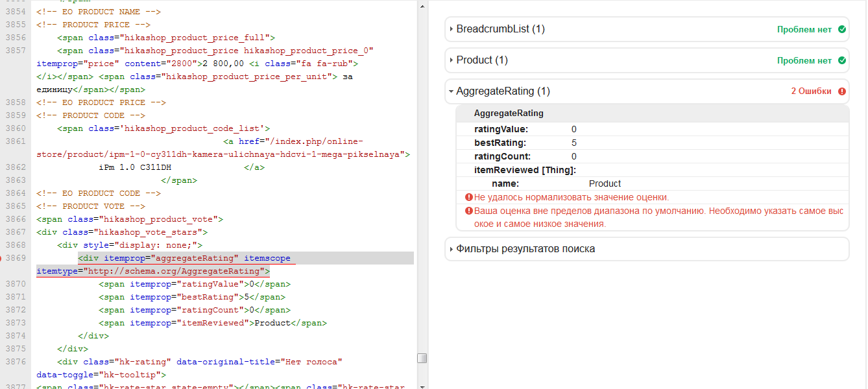
Task: Click error icon before 'Не удалось нормализовать' message
Action: 468,197
